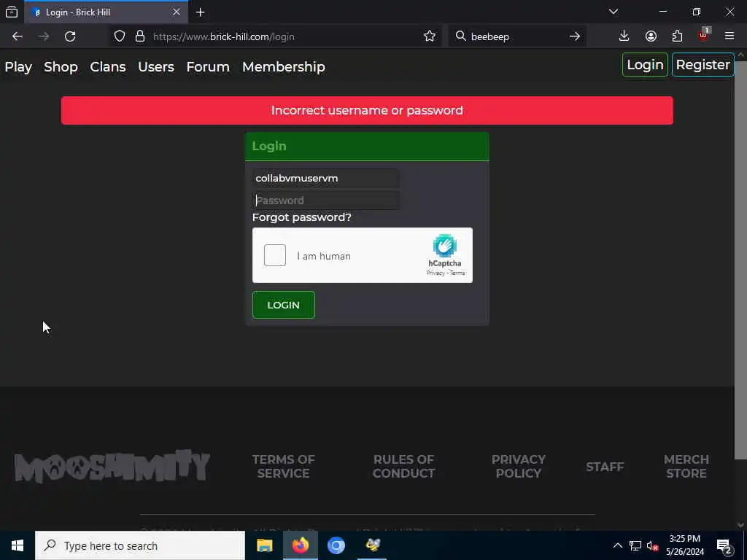This screenshot has width=747, height=560.
Task: Bookmark this page with the star icon
Action: click(x=429, y=36)
